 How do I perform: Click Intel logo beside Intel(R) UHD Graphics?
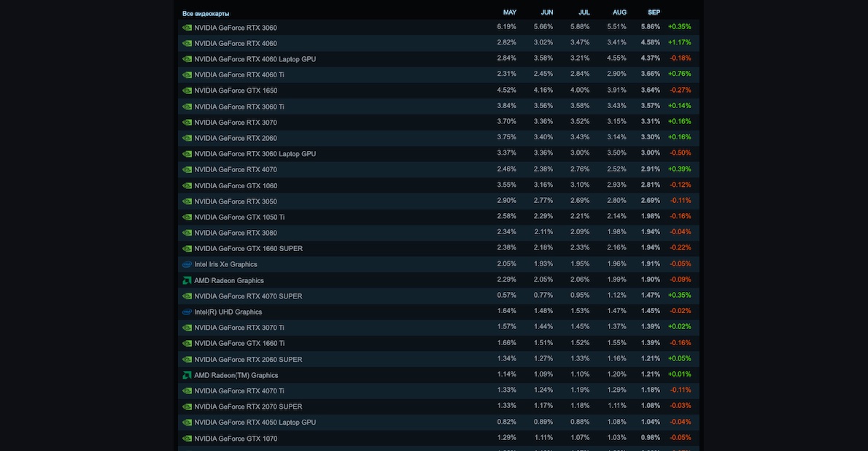coord(187,312)
